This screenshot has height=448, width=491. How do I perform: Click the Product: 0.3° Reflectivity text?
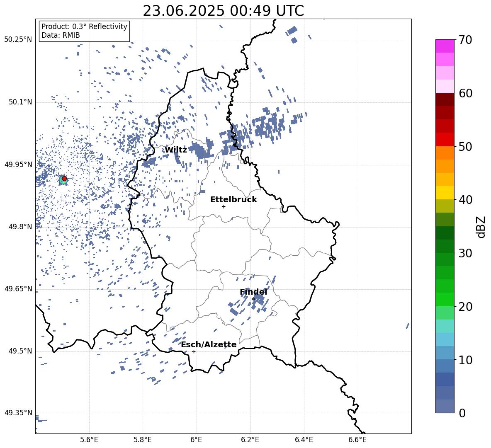point(84,27)
